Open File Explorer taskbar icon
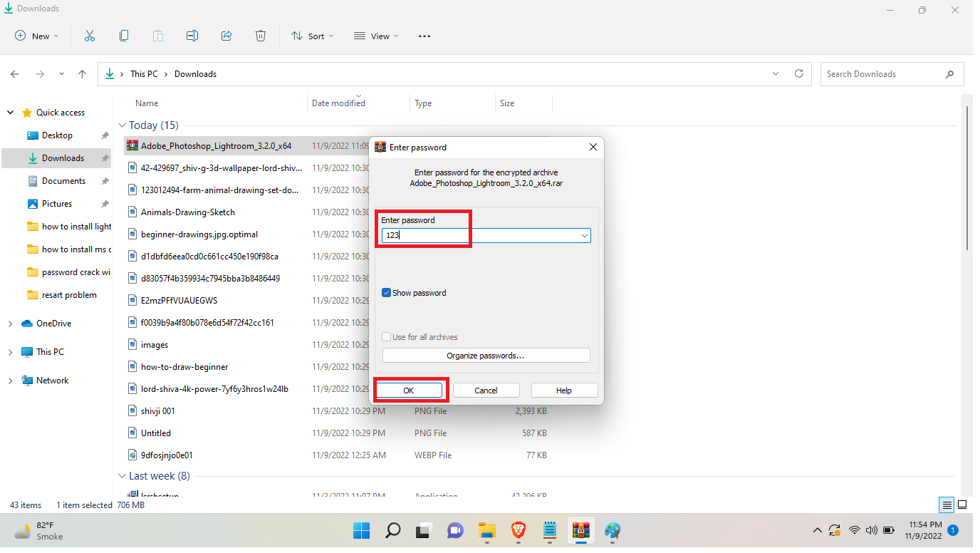980x553 pixels. point(486,530)
